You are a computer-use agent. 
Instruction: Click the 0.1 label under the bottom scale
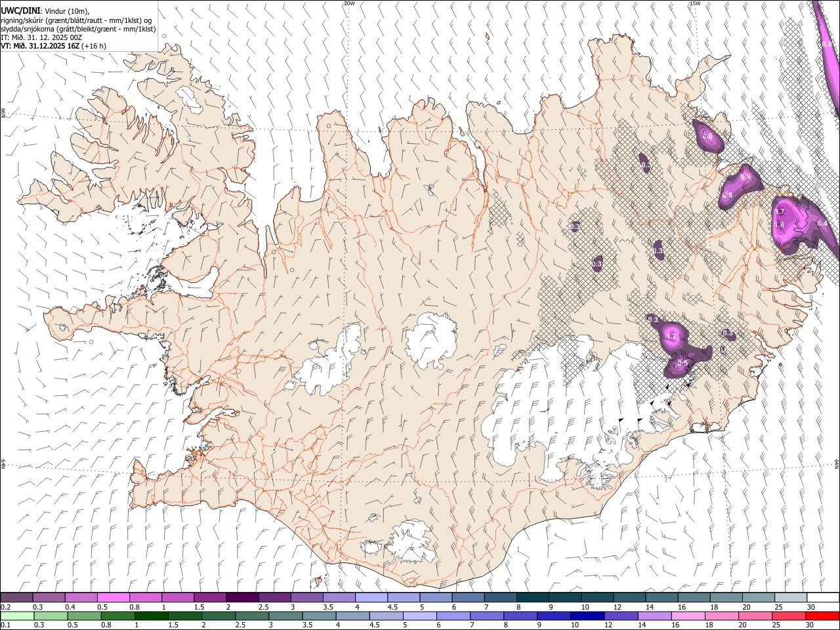[x=5, y=625]
